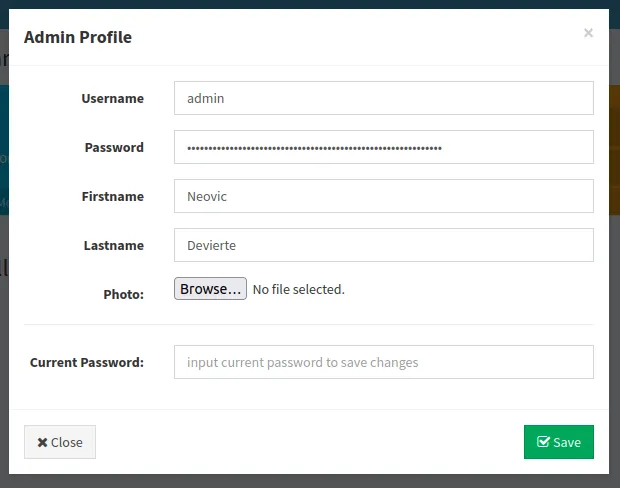620x488 pixels.
Task: Select the Firstname field showing Neovic
Action: click(x=383, y=196)
